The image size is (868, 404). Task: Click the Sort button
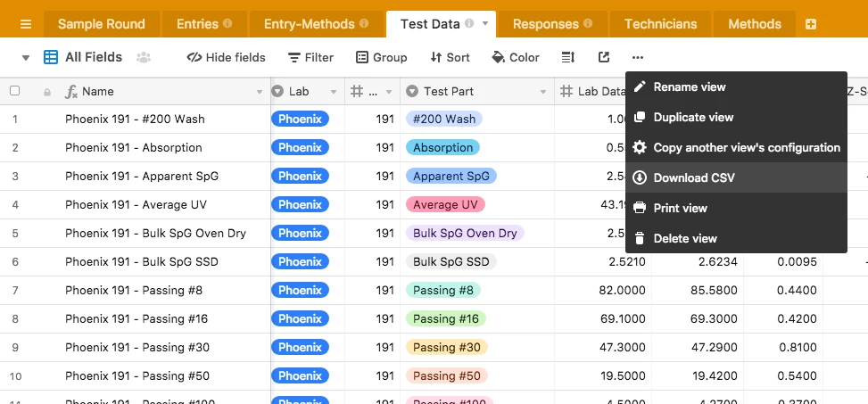pyautogui.click(x=450, y=58)
